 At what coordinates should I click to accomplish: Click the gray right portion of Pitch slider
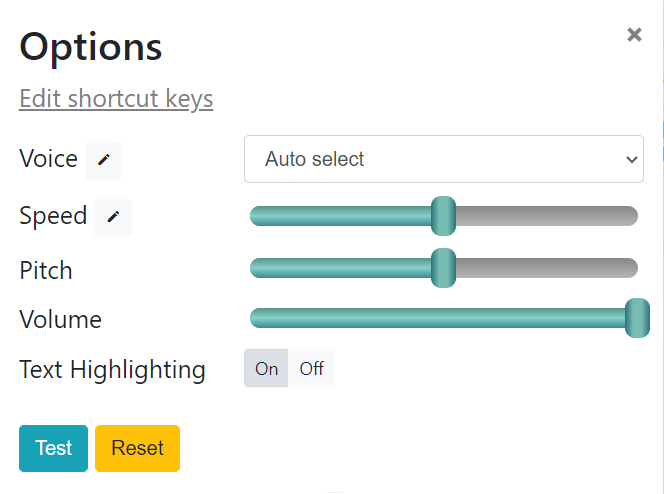(x=547, y=268)
